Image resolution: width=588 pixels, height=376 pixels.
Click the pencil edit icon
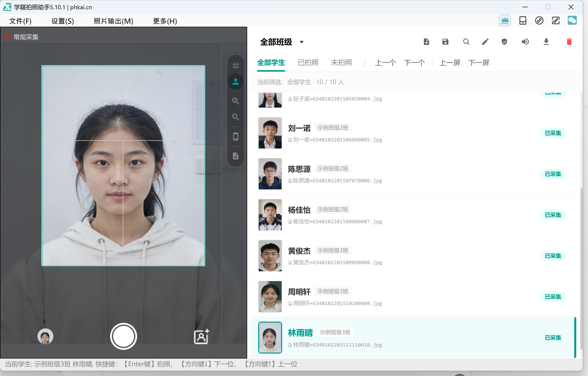485,42
